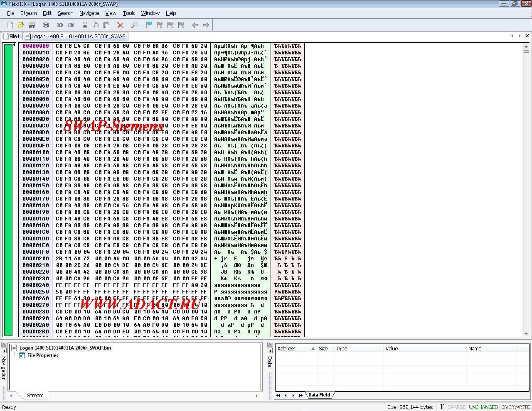
Task: Select the Stream tab in Navigation pane
Action: (35, 395)
